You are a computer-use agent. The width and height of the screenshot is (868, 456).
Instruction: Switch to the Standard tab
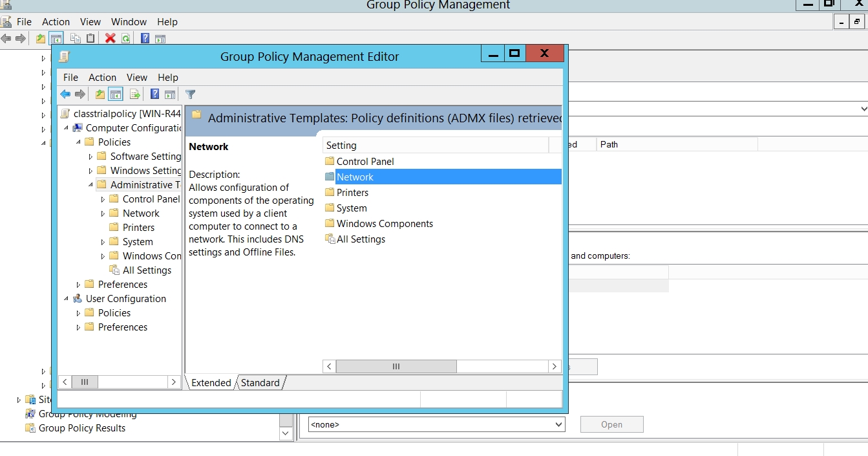tap(260, 383)
